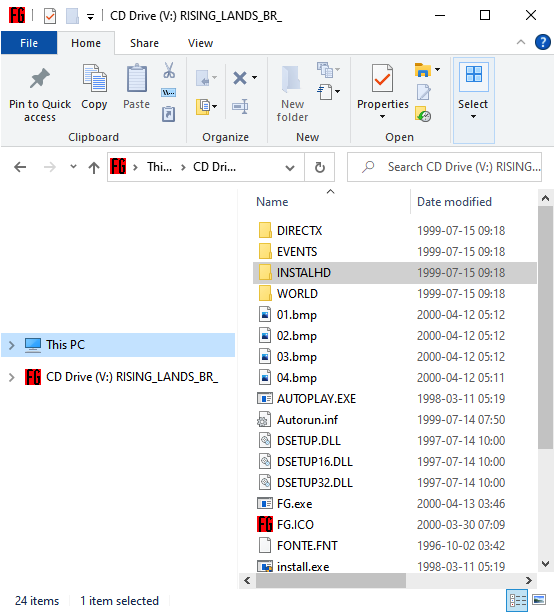
Task: Click the horizontal scrollbar thumb
Action: (x=331, y=581)
